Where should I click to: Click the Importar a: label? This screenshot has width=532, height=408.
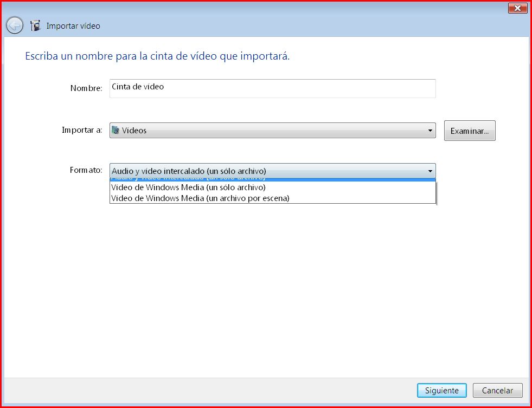[82, 130]
